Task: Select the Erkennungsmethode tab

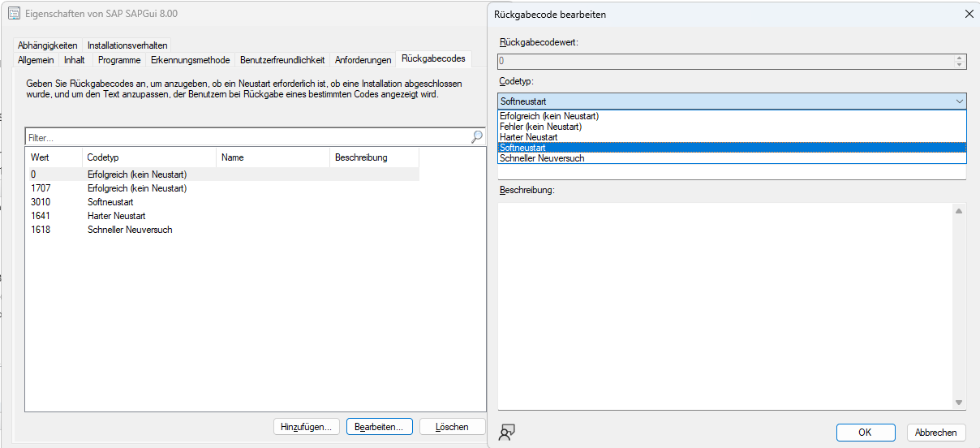Action: tap(190, 60)
